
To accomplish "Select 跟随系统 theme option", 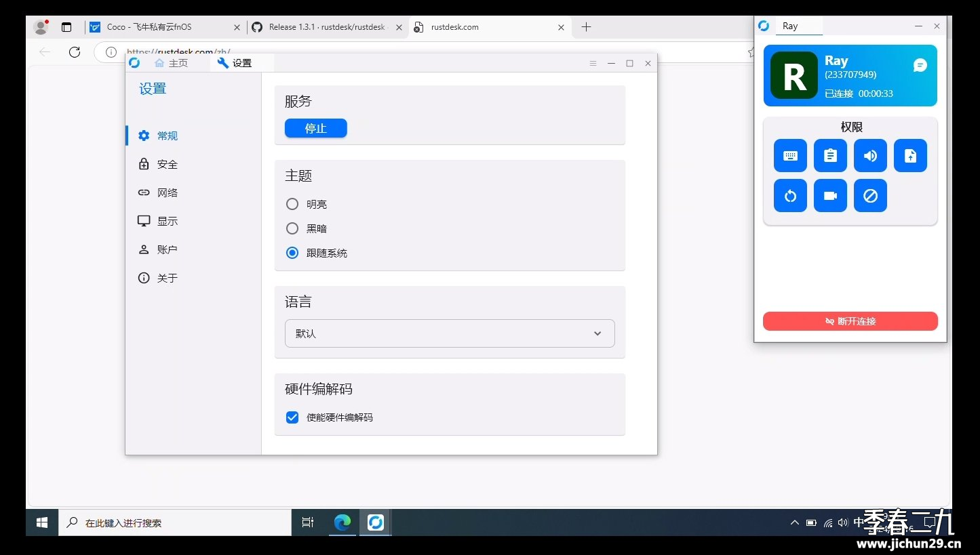I will tap(292, 253).
